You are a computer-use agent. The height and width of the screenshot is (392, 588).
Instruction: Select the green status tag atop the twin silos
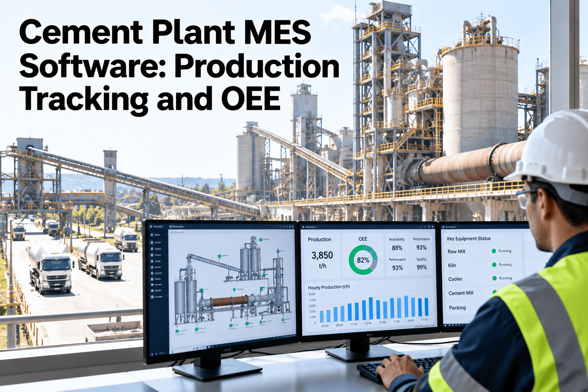(x=261, y=240)
